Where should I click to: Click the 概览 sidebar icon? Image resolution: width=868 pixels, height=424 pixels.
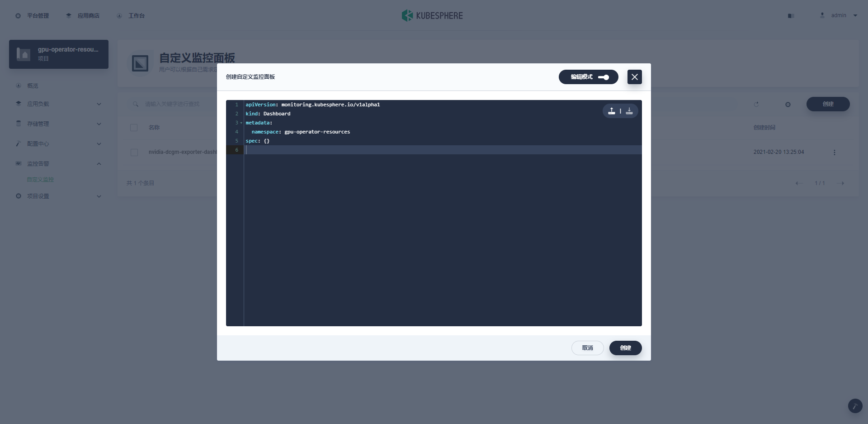pos(19,86)
